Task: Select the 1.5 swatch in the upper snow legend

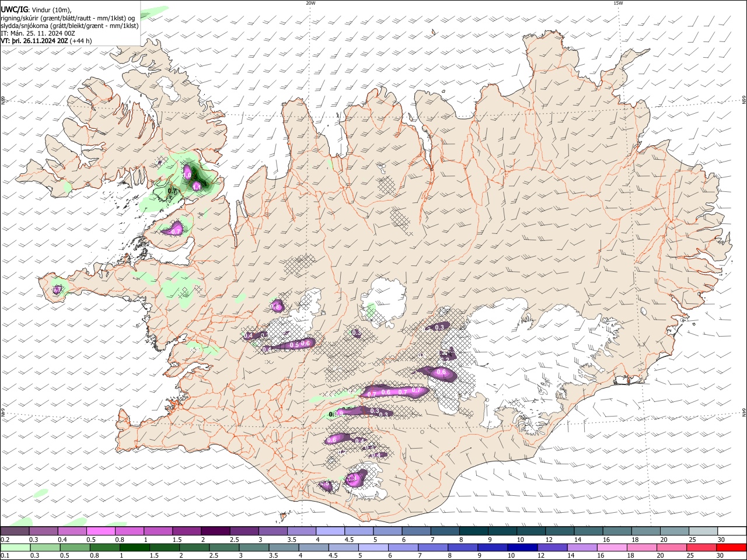Action: coord(187,531)
